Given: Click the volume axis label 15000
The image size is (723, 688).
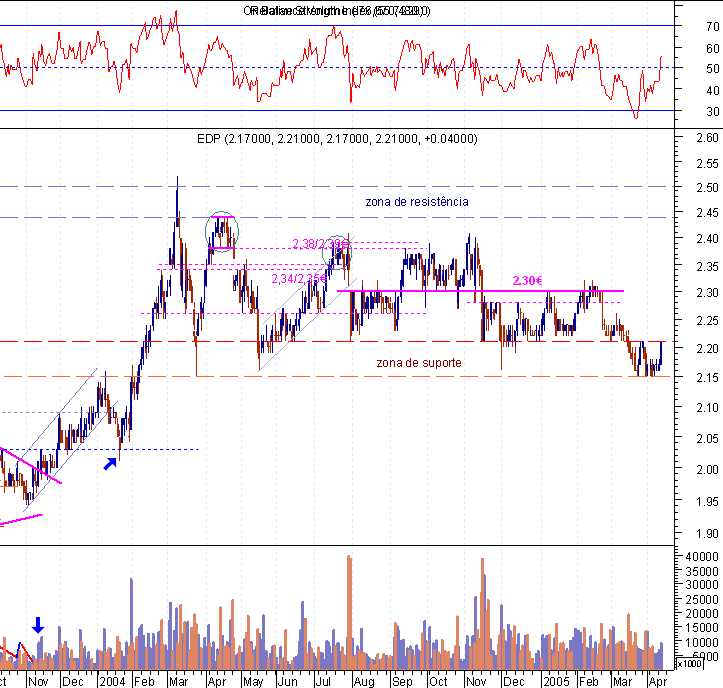Looking at the screenshot, I should (x=702, y=628).
